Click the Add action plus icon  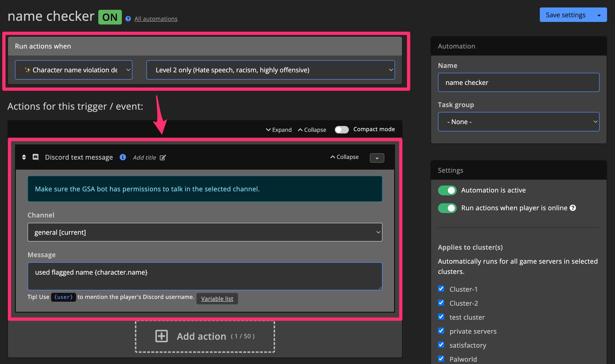coord(161,336)
